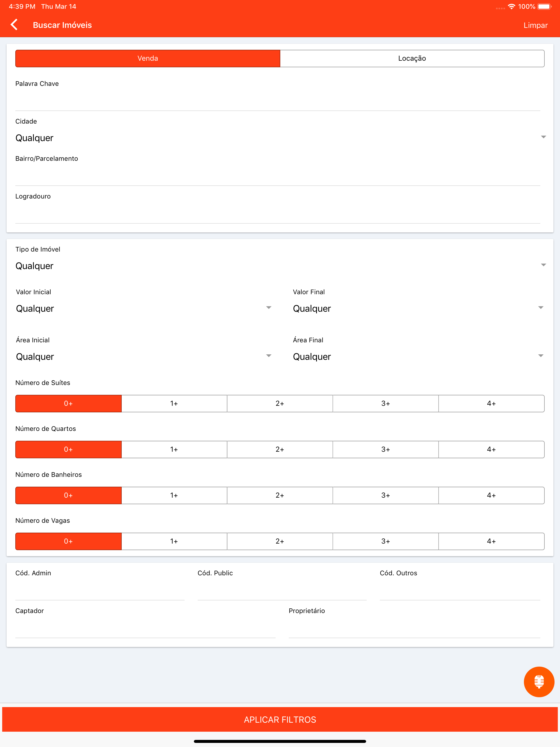This screenshot has width=560, height=747.
Task: Select 3+ for Número de Suítes
Action: tap(385, 404)
